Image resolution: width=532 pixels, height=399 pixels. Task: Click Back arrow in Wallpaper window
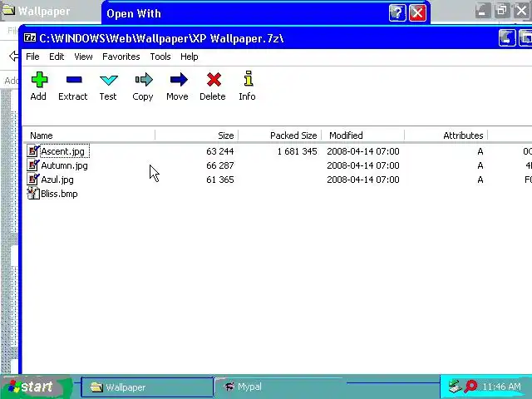pos(13,56)
